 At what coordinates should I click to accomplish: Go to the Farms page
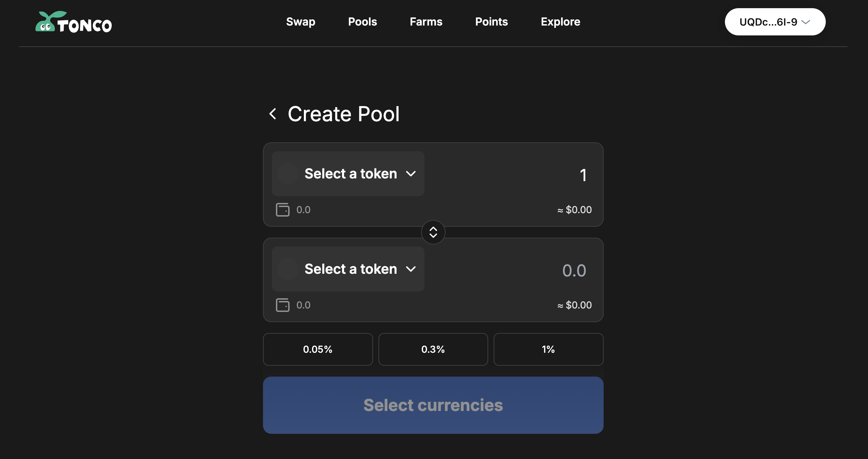tap(426, 22)
